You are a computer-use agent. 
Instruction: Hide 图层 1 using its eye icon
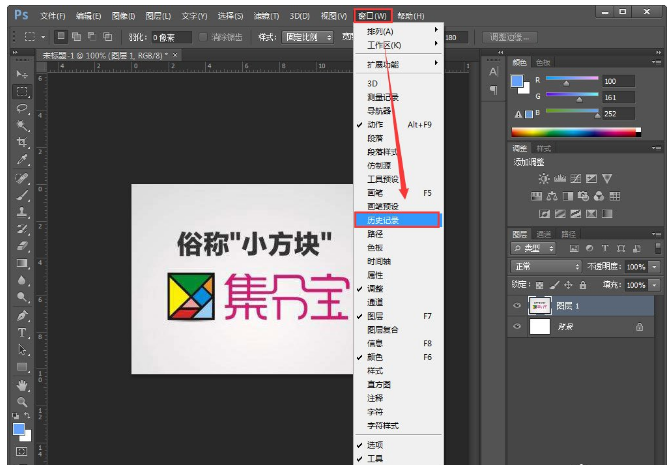pyautogui.click(x=518, y=307)
